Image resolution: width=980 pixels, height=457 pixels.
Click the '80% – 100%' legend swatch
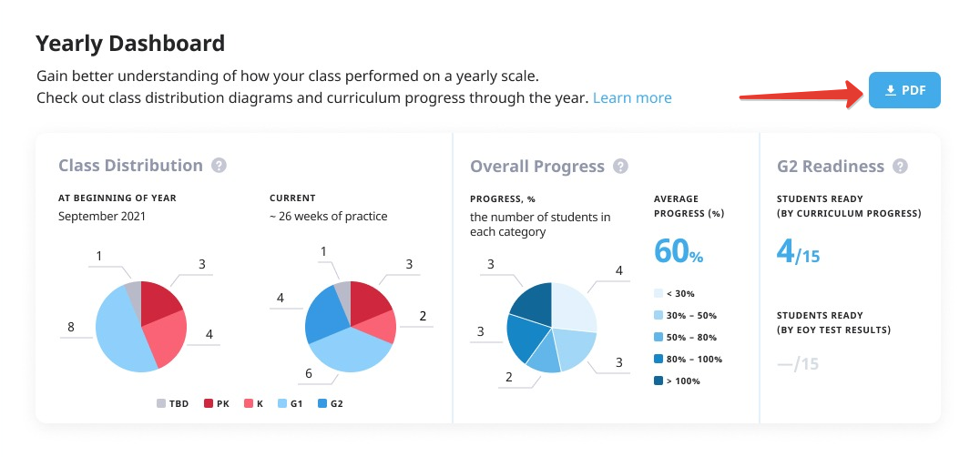click(x=659, y=359)
